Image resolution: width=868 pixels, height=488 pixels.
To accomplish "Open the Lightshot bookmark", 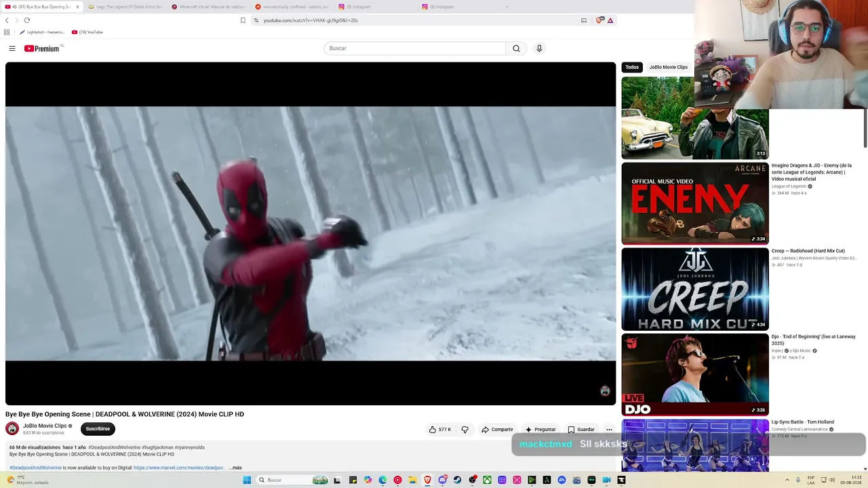I will pyautogui.click(x=42, y=32).
